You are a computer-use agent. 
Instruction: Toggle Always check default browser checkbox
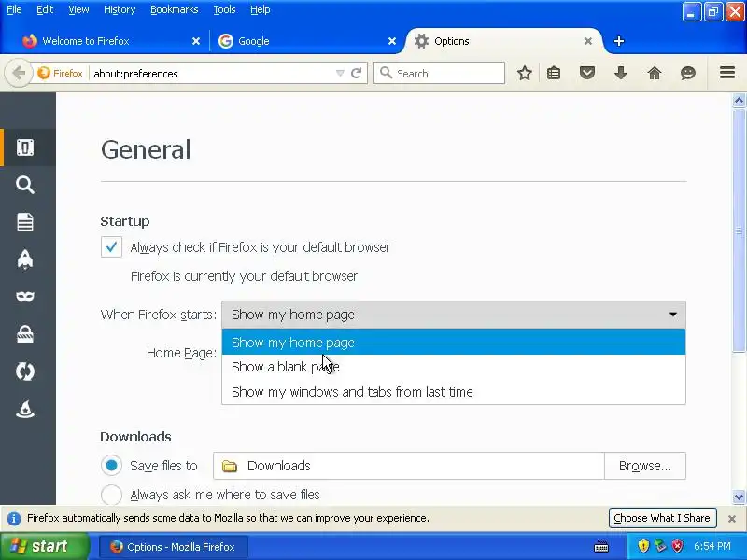click(111, 247)
